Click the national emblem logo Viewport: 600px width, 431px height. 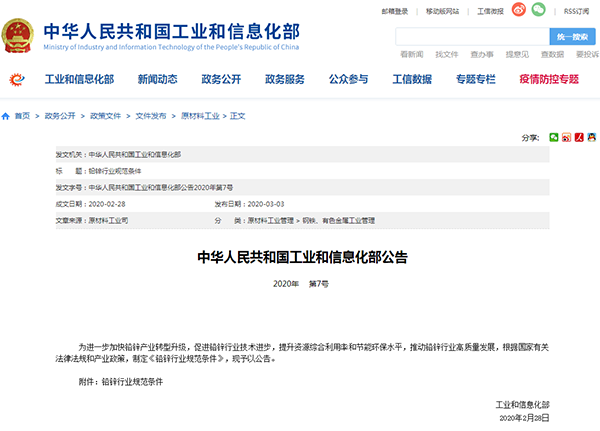[20, 33]
